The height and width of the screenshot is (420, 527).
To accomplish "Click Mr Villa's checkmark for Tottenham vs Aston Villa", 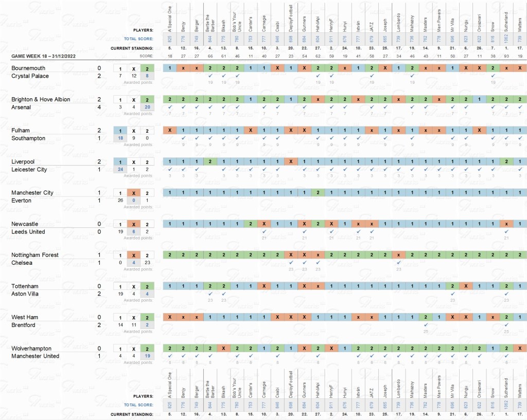I will [x=452, y=294].
